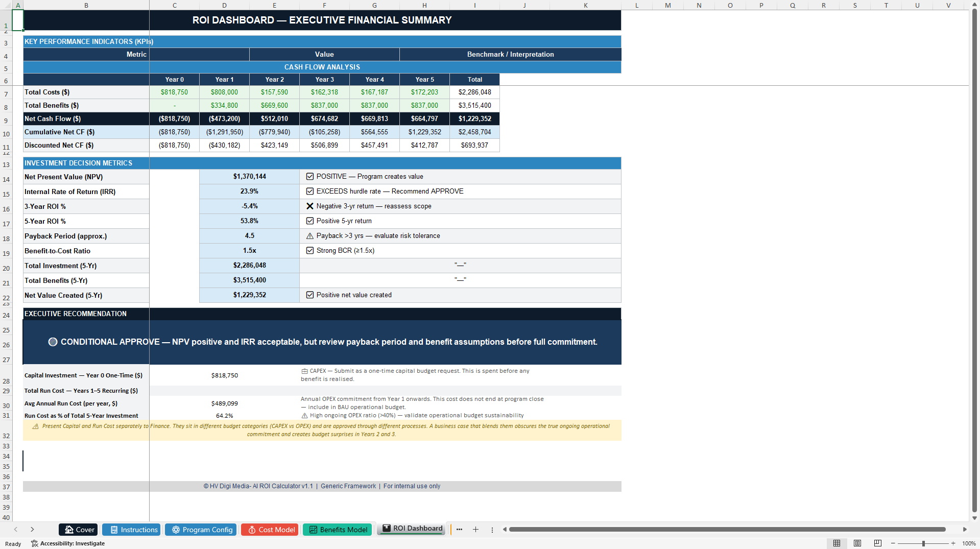
Task: Click 'POSITIVE — Program creates value' cell
Action: point(460,177)
